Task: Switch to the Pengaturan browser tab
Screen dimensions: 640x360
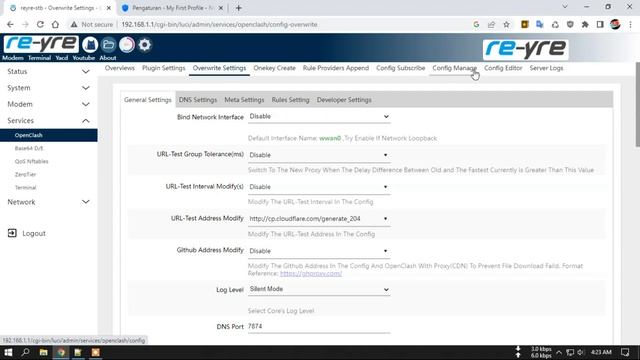Action: pos(173,8)
